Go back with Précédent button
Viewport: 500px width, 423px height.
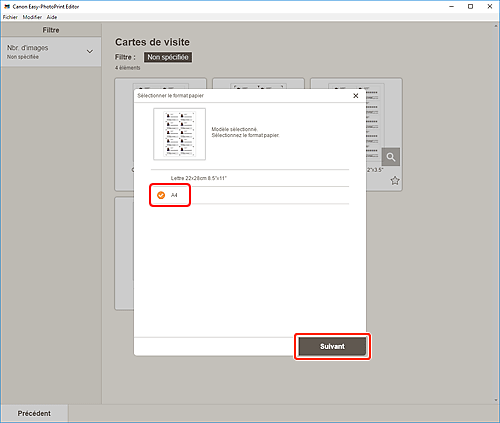tap(34, 413)
